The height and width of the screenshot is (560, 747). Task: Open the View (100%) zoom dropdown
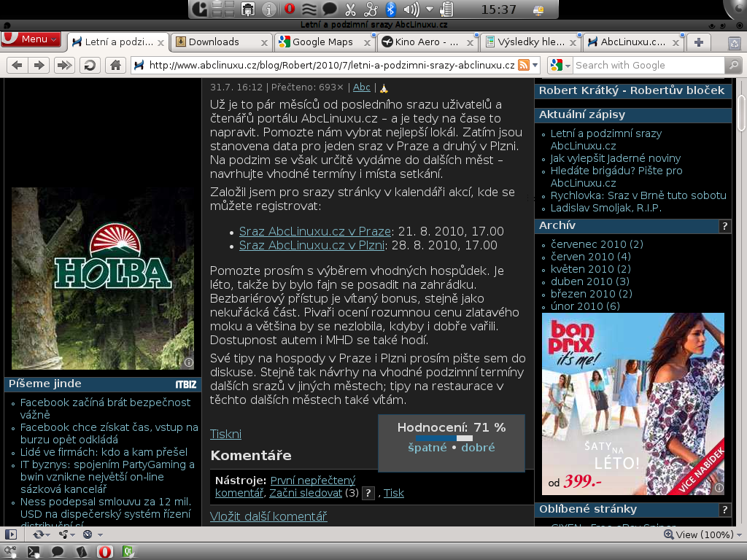[x=703, y=534]
